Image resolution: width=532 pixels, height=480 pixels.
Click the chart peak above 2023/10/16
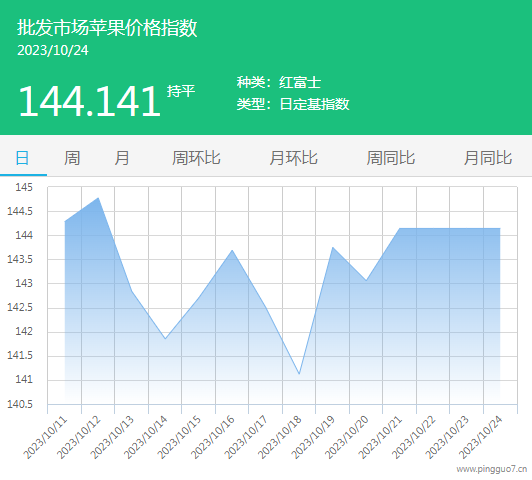tap(232, 250)
